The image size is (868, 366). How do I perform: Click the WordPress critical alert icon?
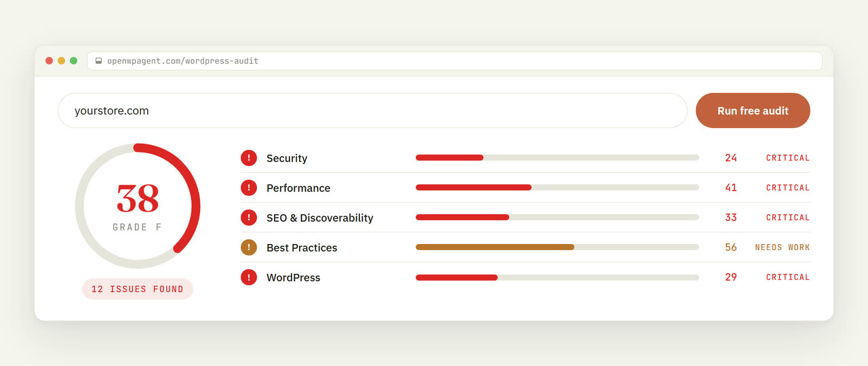coord(249,277)
